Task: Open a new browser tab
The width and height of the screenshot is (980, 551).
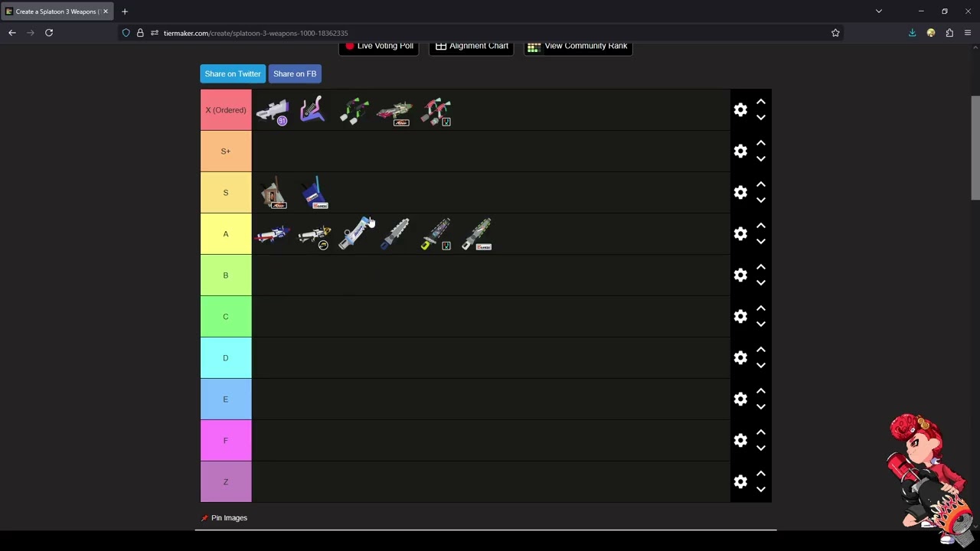Action: click(125, 11)
